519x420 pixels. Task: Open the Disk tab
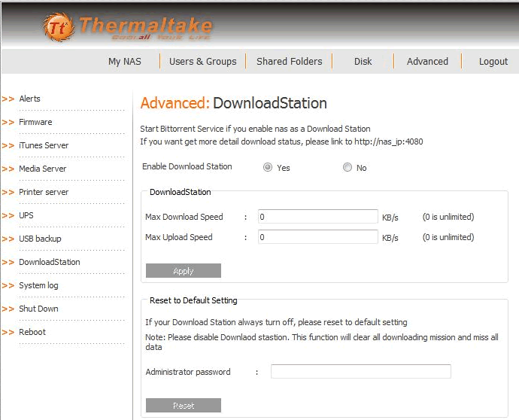pos(363,62)
